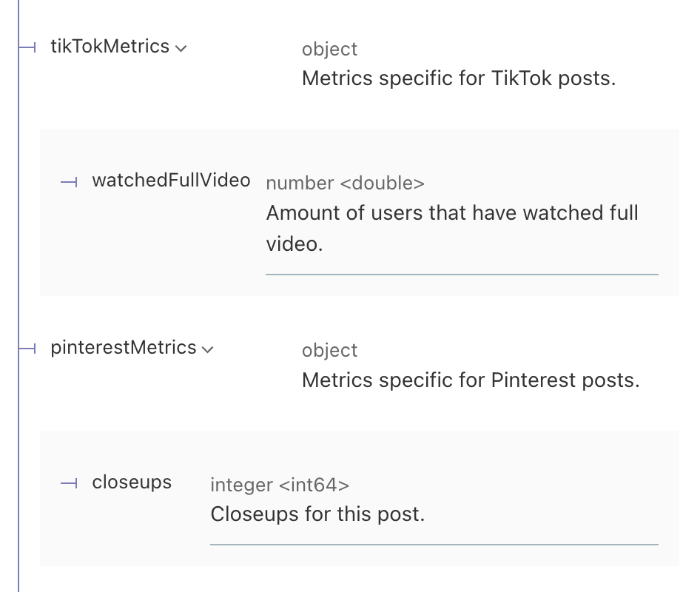This screenshot has width=700, height=592.
Task: Click the tikTokMetrics field label
Action: point(110,46)
